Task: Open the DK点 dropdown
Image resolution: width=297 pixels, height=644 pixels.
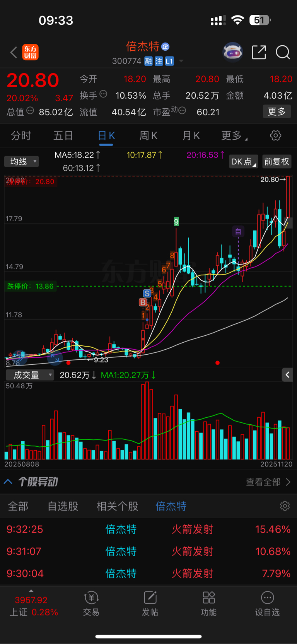Action: coord(244,162)
